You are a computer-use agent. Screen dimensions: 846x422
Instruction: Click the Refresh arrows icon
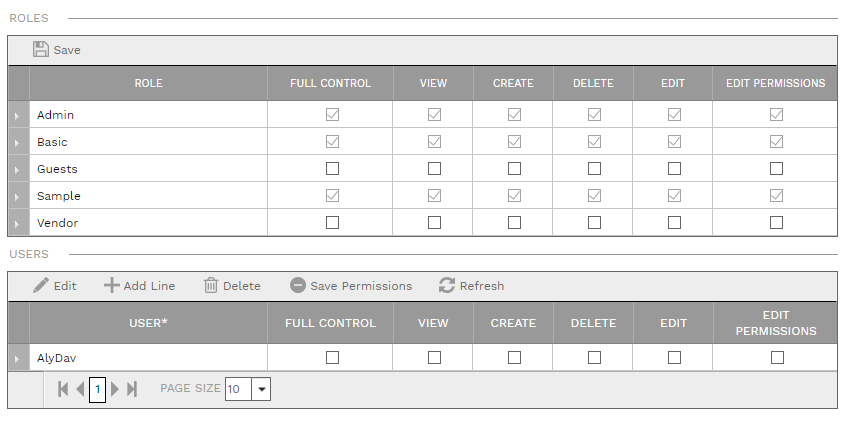coord(447,286)
